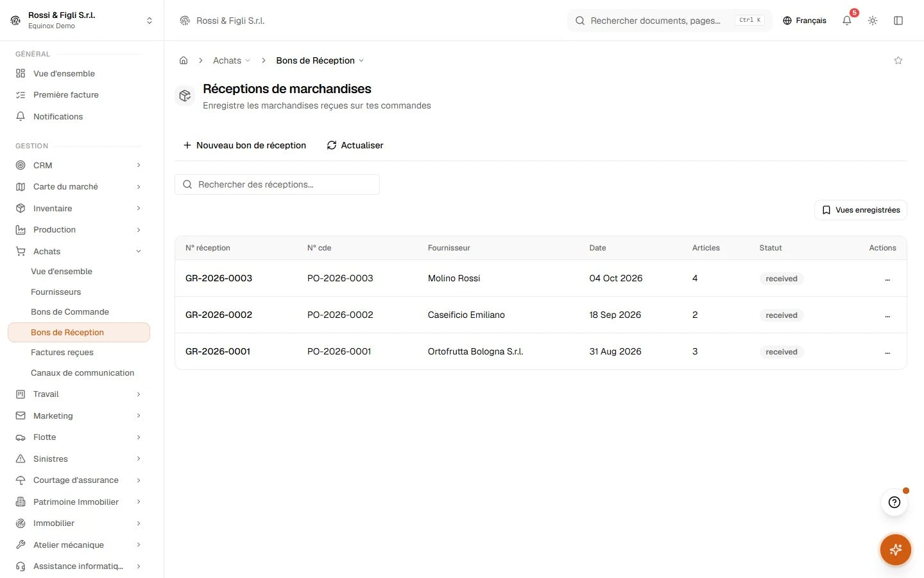Go to home via the breadcrumb house icon

(184, 60)
